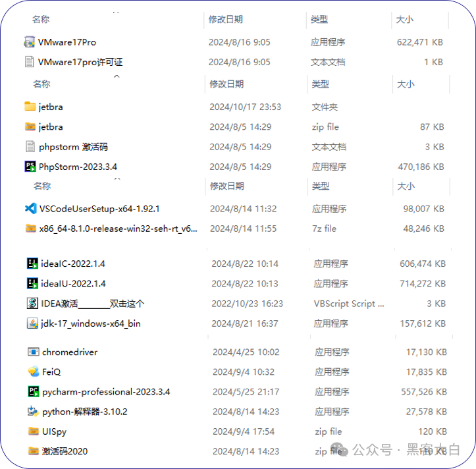This screenshot has height=469, width=476.
Task: Select the VMware17pro许可证 file name
Action: 80,62
